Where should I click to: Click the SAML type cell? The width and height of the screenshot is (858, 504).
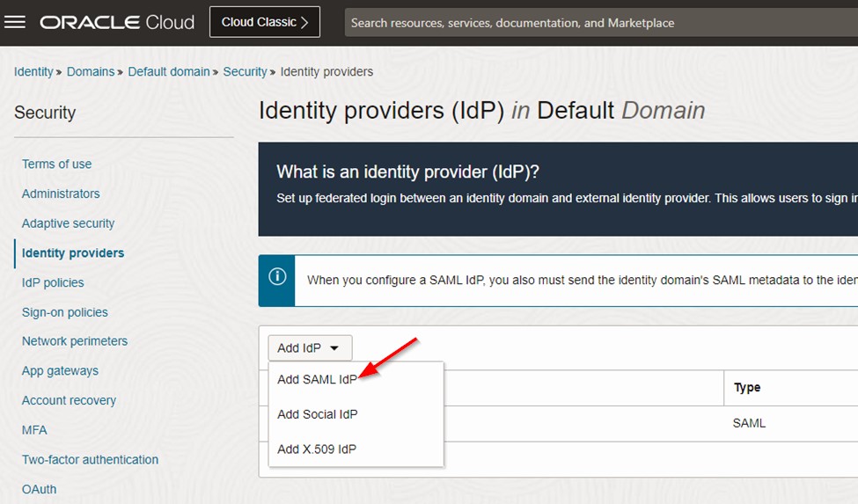749,423
